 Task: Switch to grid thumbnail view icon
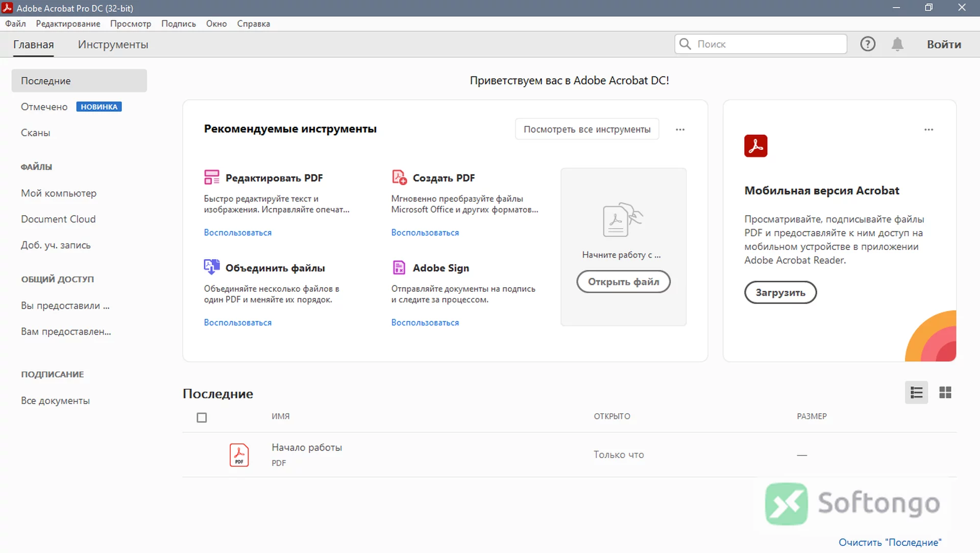pos(945,392)
